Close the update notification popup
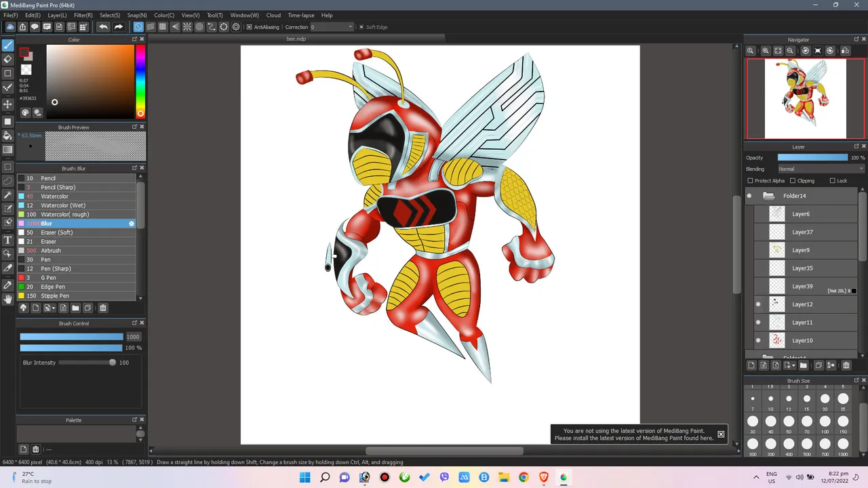 (721, 434)
